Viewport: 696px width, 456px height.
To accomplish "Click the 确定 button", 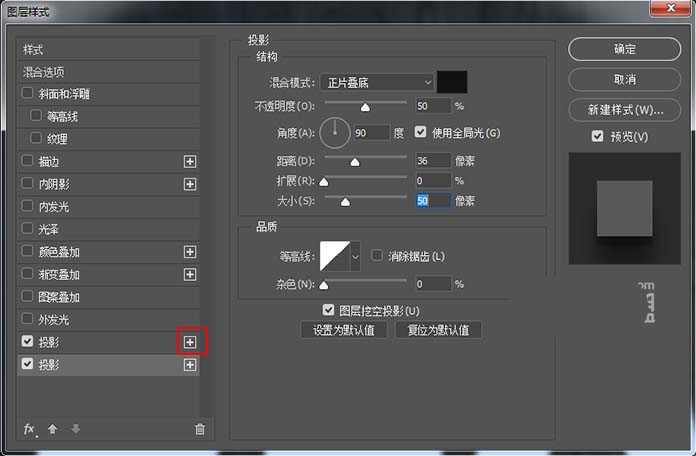I will click(625, 49).
